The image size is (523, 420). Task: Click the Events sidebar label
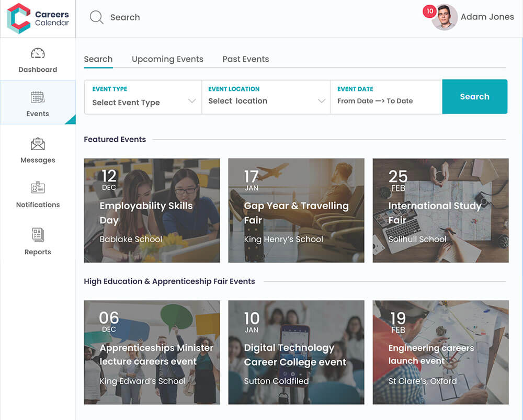tap(38, 113)
